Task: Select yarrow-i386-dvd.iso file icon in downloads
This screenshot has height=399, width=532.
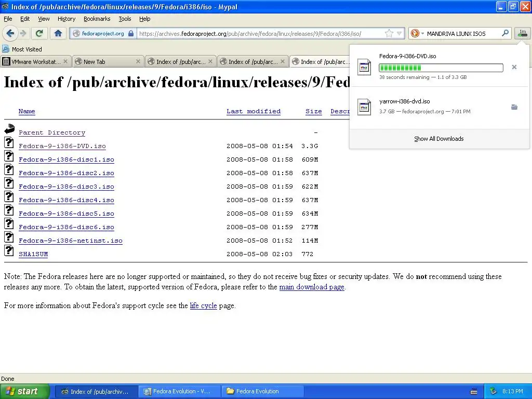Action: (x=364, y=107)
